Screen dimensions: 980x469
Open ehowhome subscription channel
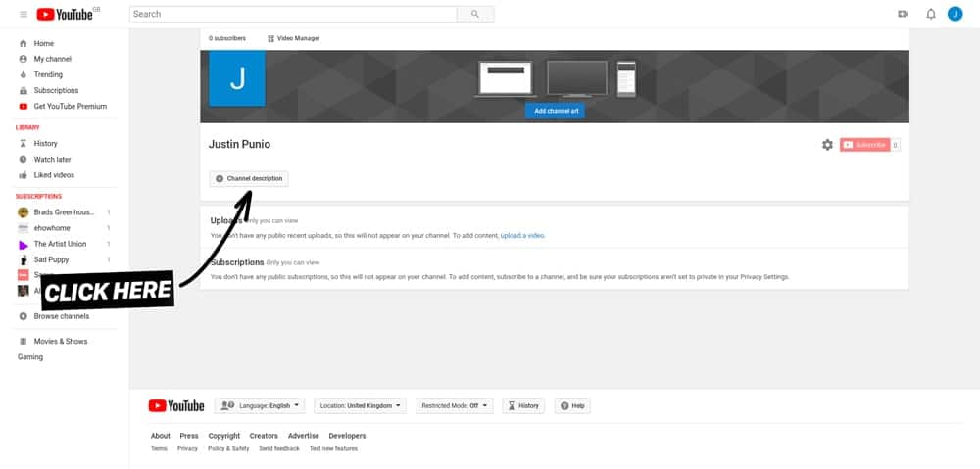tap(52, 228)
